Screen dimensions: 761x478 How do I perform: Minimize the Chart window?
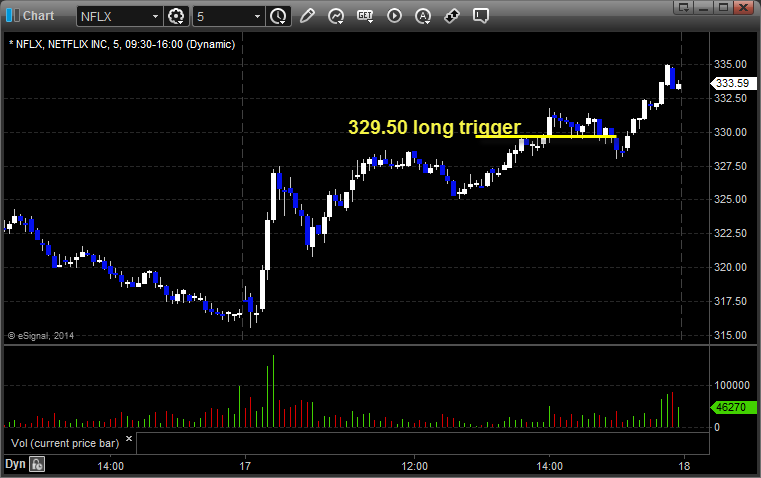click(703, 7)
